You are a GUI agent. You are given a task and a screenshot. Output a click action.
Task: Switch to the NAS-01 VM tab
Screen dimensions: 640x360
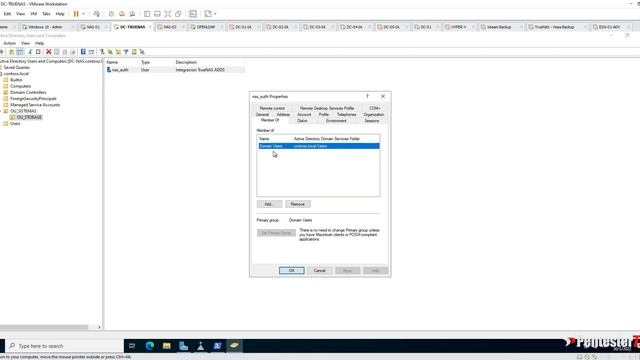(x=93, y=27)
